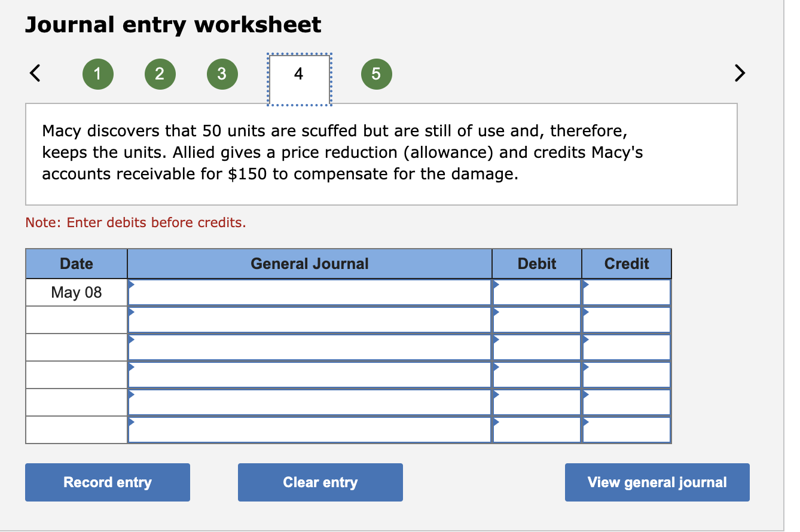This screenshot has height=532, width=800.
Task: Select Debit field in May 08 row
Action: click(537, 292)
